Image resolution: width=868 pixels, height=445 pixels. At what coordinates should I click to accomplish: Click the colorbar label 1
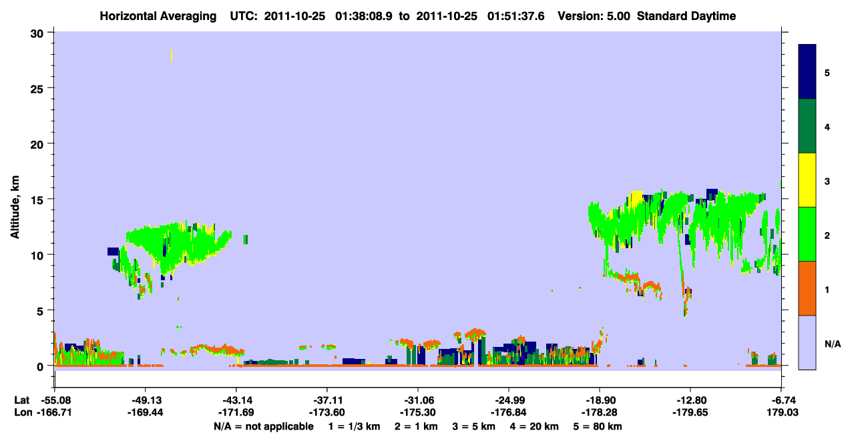pos(827,289)
